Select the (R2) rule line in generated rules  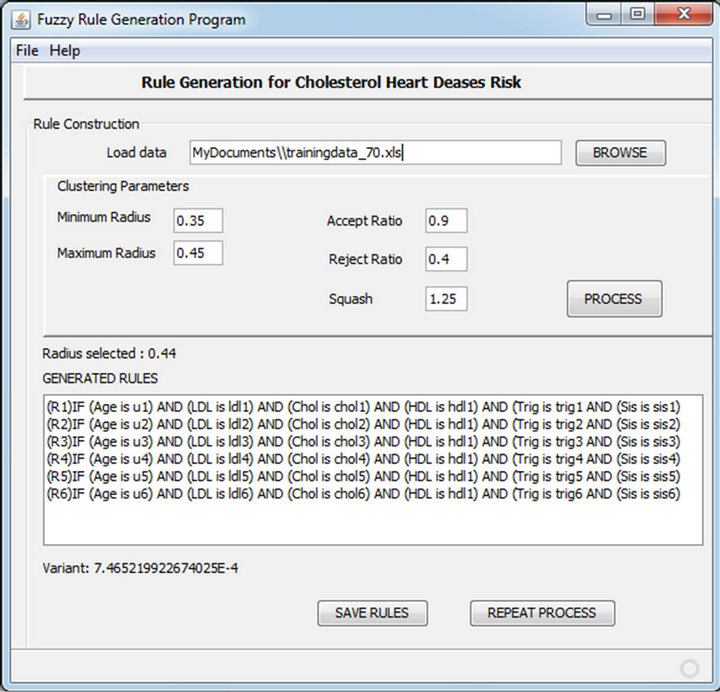[x=363, y=424]
